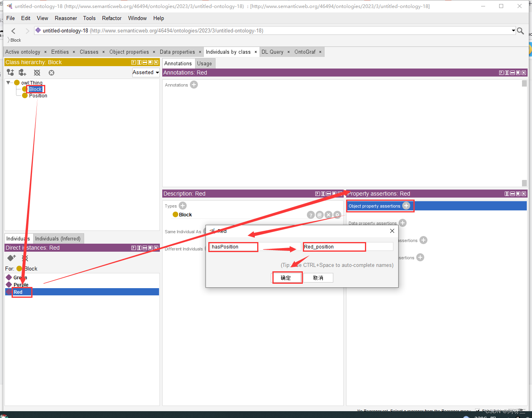Close the Direct instances: Red view

tap(156, 248)
